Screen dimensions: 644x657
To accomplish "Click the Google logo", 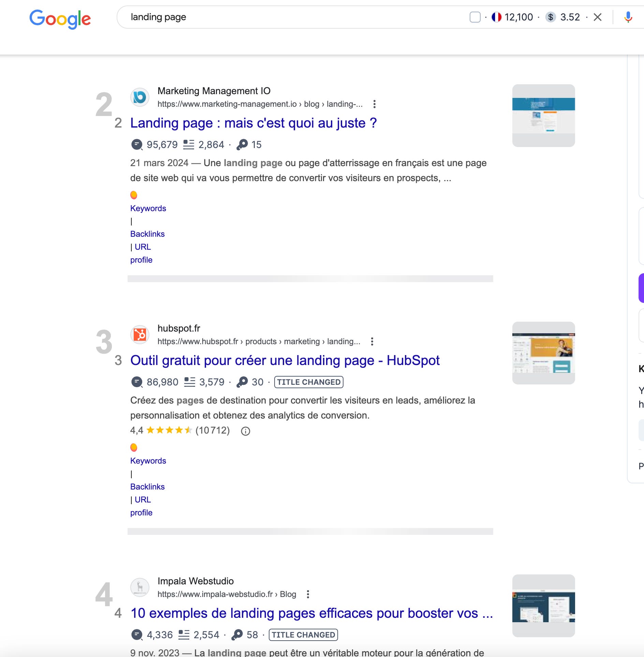I will click(60, 19).
